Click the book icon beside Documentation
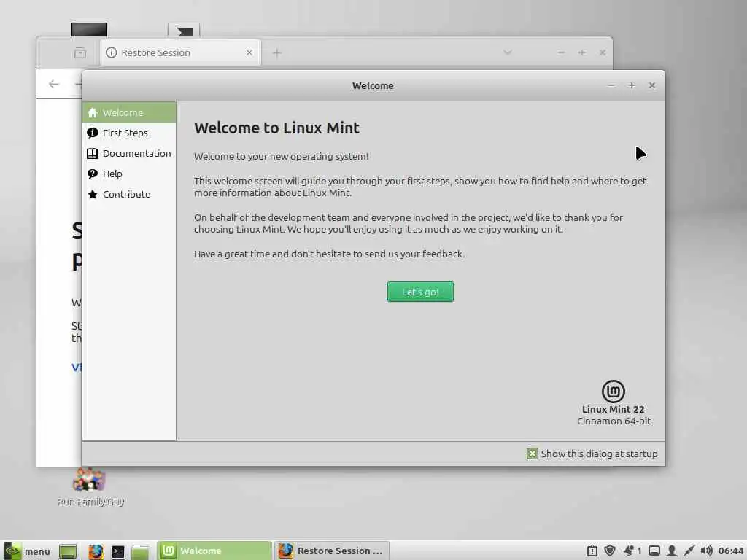Image resolution: width=747 pixels, height=560 pixels. pyautogui.click(x=93, y=153)
